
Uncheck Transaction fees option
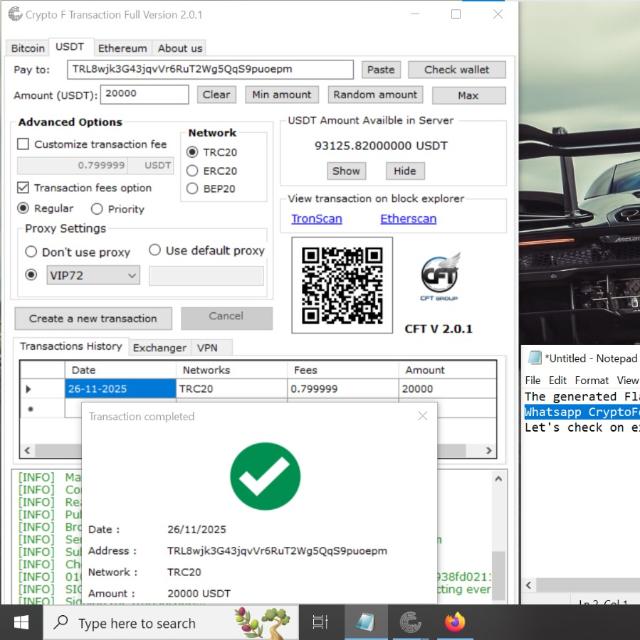click(24, 188)
